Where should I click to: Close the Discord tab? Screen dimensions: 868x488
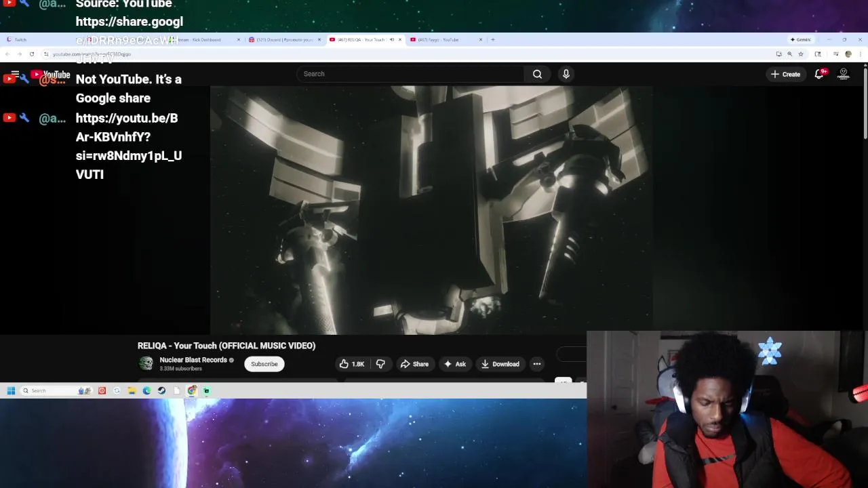(319, 39)
